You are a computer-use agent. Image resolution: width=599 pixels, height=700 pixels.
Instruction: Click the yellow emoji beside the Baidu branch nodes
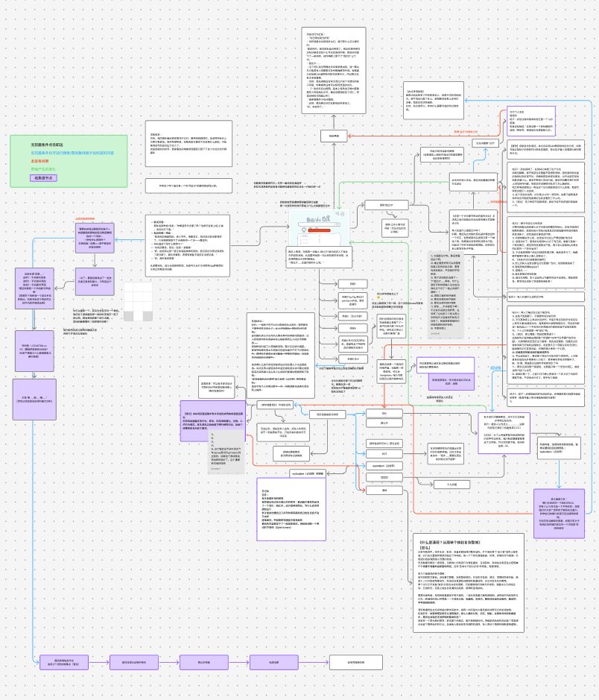click(x=378, y=297)
